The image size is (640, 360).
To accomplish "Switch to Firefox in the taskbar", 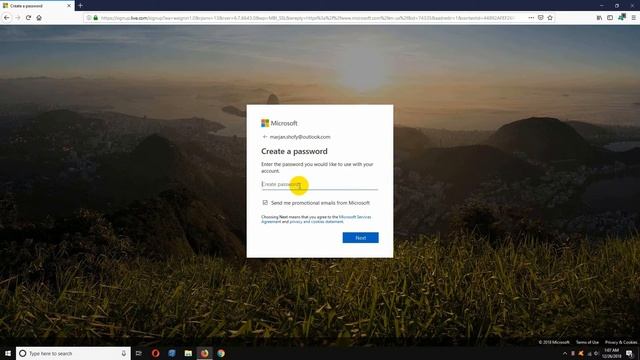I will coord(204,353).
